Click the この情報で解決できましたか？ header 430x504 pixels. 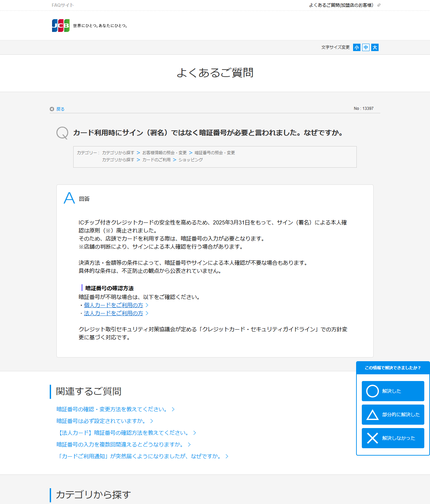393,368
